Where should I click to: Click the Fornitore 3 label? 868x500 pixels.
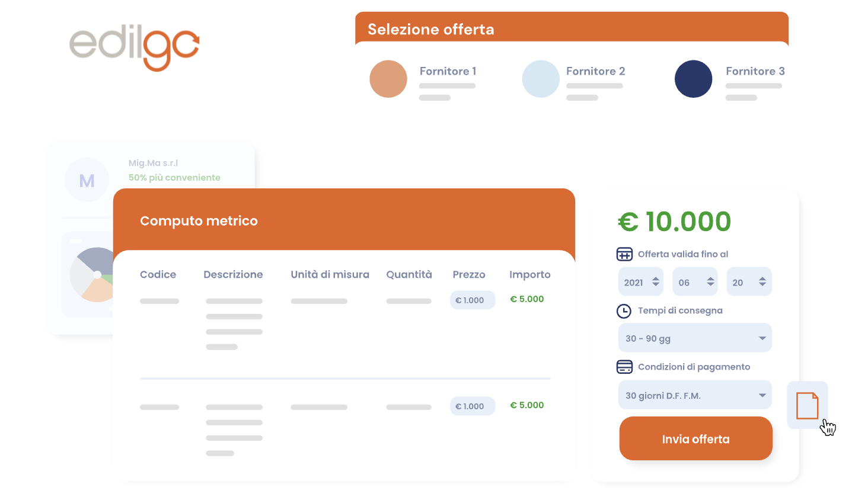(755, 71)
